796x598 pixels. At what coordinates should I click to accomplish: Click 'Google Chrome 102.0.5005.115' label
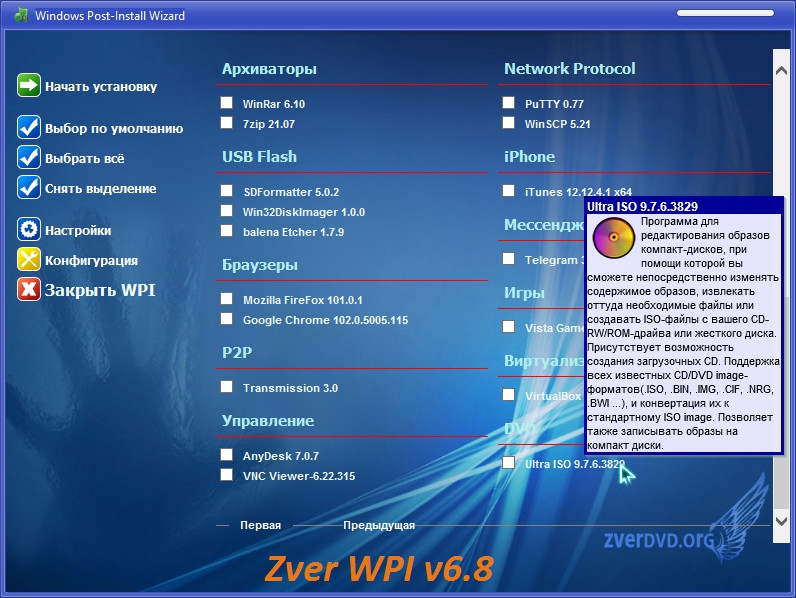[x=325, y=320]
